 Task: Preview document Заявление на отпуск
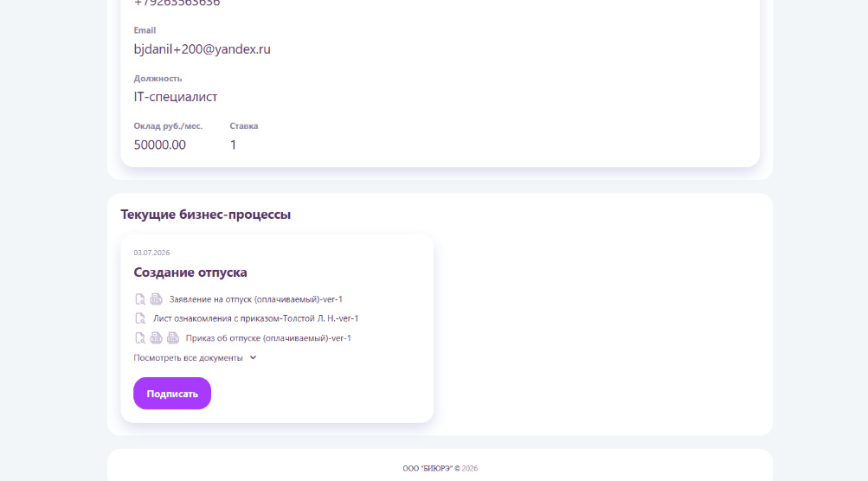pyautogui.click(x=140, y=299)
